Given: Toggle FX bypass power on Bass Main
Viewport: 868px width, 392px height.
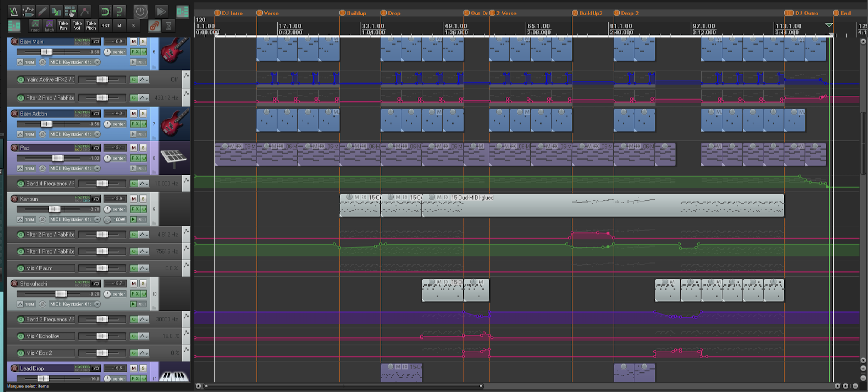Looking at the screenshot, I should [x=144, y=52].
